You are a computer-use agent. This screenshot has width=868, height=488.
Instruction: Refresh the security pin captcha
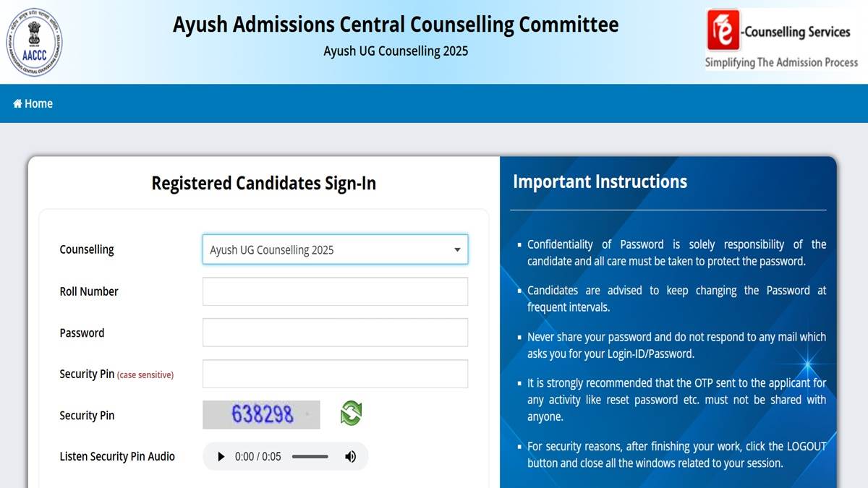(351, 414)
